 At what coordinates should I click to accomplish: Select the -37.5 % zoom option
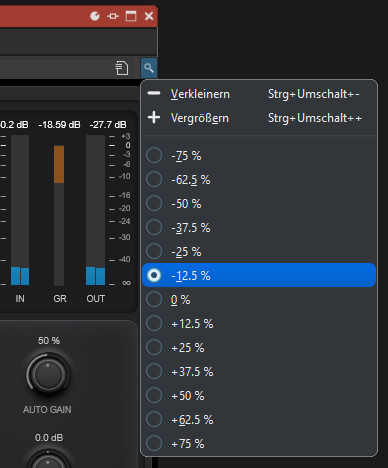coord(259,228)
